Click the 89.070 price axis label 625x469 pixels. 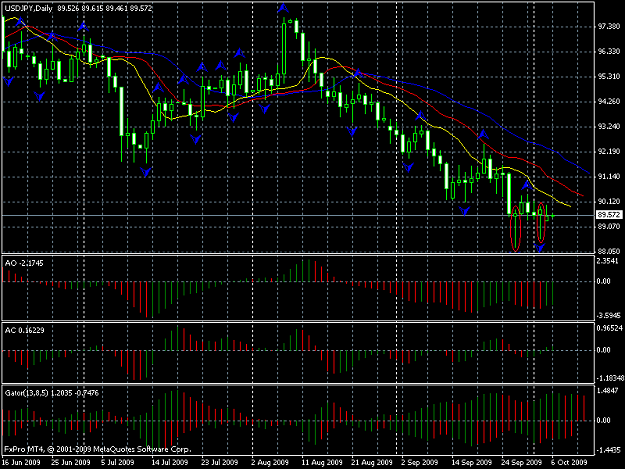pos(609,227)
